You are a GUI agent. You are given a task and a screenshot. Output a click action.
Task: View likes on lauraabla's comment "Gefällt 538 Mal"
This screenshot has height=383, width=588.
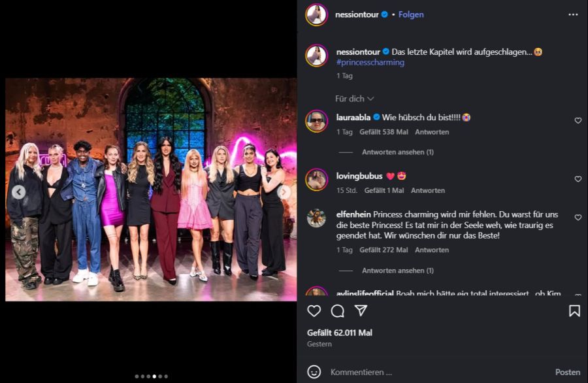pos(384,132)
